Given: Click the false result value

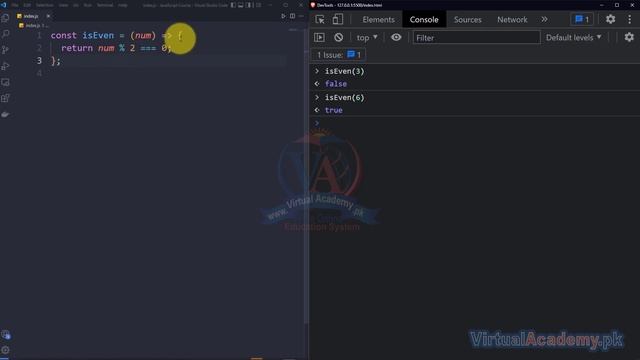Looking at the screenshot, I should point(336,84).
